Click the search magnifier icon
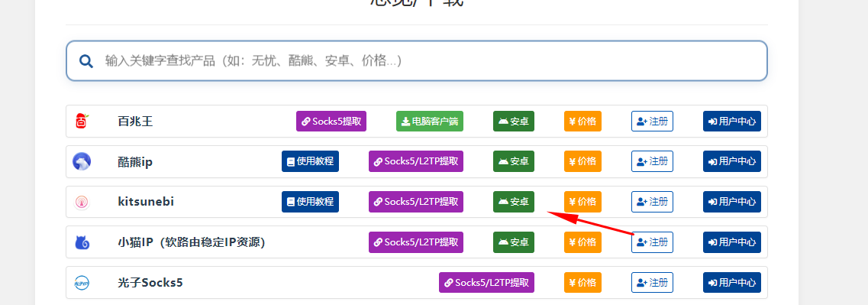 (86, 60)
